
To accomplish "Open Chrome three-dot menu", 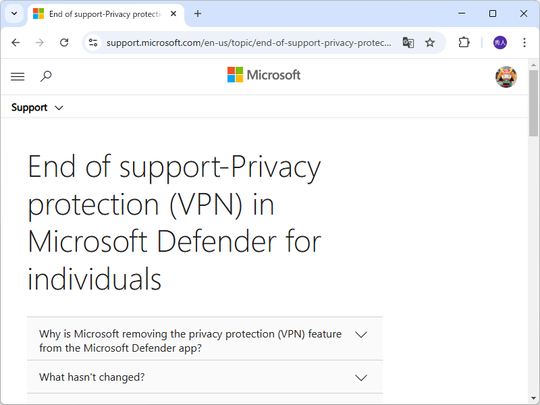I will point(524,43).
